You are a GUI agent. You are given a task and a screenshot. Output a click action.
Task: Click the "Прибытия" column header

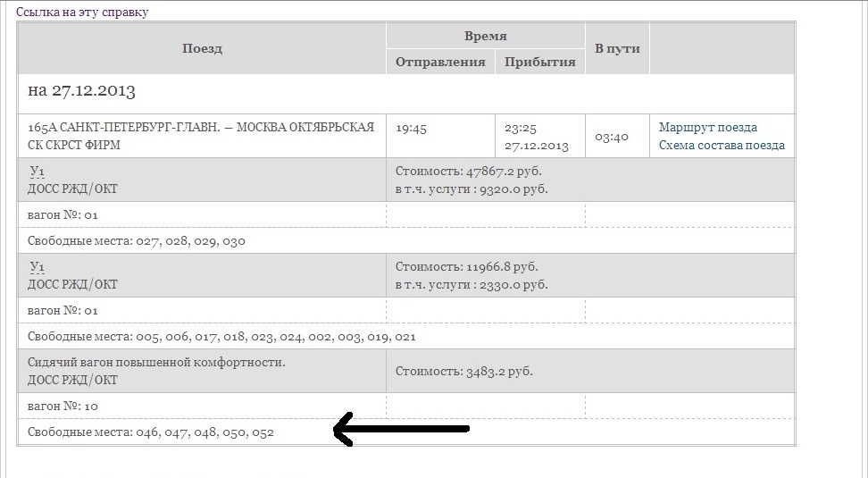(x=539, y=62)
